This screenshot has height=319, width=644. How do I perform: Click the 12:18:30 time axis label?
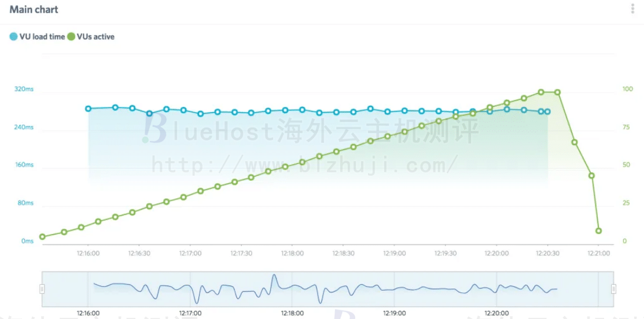click(x=344, y=253)
